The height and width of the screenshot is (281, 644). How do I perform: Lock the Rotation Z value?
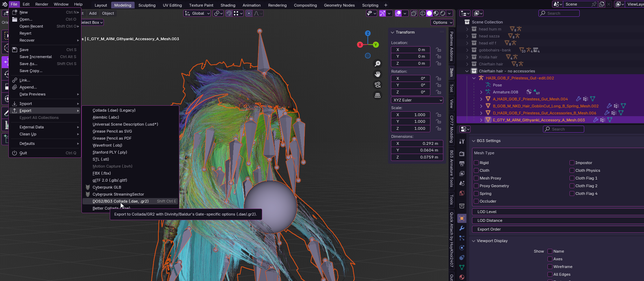(438, 92)
